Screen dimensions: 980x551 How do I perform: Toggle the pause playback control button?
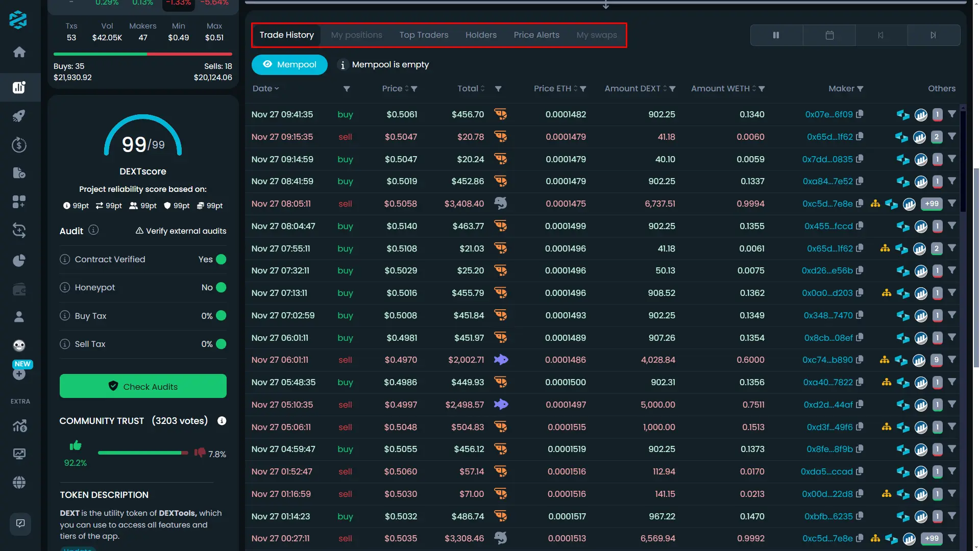[776, 35]
